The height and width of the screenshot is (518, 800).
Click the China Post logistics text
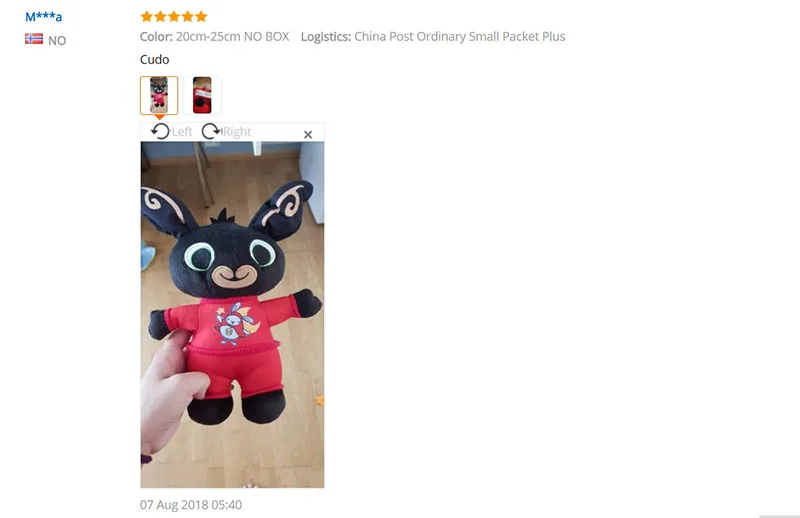pyautogui.click(x=460, y=36)
